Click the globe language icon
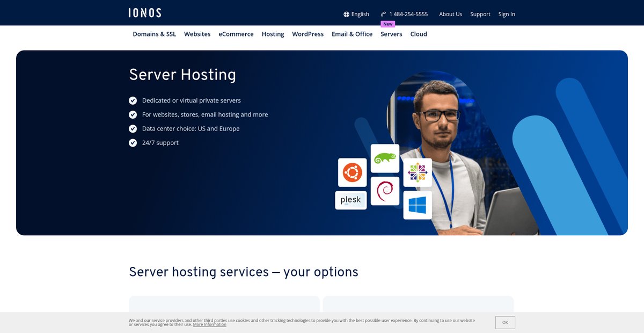The width and height of the screenshot is (644, 333). pos(347,15)
